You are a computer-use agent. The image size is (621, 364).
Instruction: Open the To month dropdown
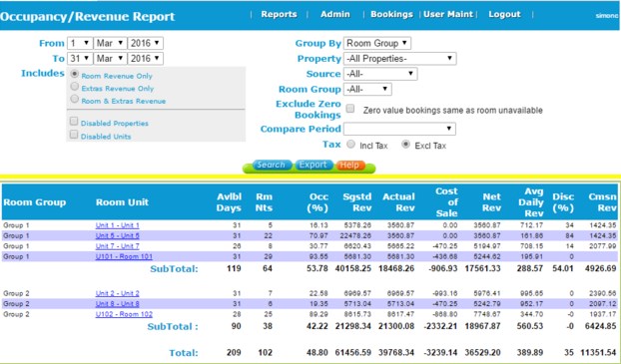point(110,59)
